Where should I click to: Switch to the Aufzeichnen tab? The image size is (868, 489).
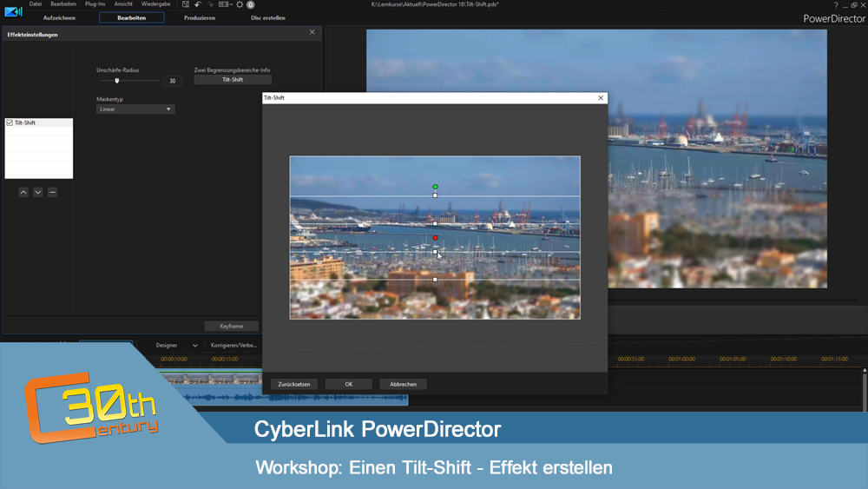[x=59, y=17]
